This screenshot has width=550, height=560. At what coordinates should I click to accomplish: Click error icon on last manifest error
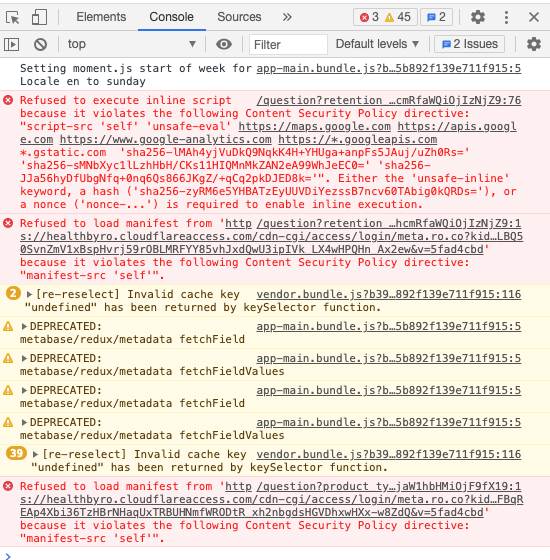tap(8, 486)
